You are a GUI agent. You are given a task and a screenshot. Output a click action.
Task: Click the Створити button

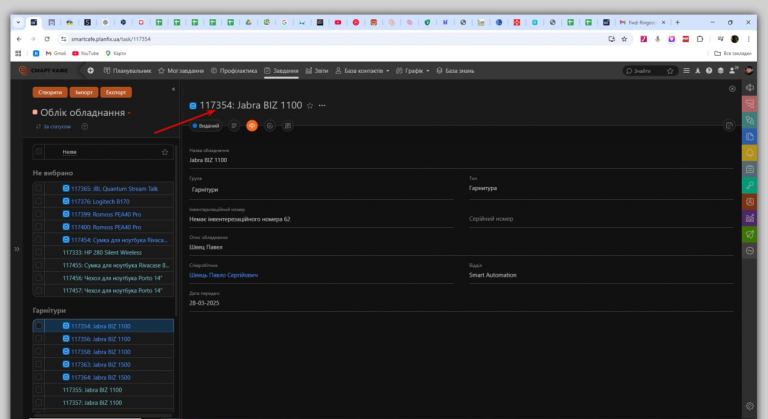tap(50, 92)
